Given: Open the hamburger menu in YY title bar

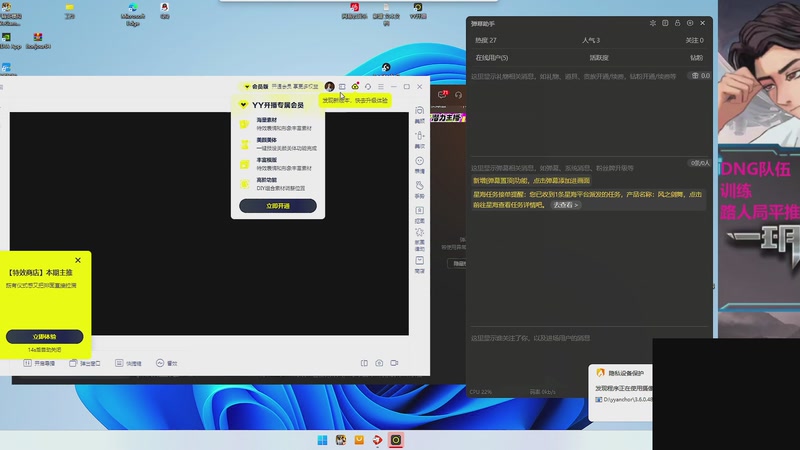Looking at the screenshot, I should tap(381, 87).
